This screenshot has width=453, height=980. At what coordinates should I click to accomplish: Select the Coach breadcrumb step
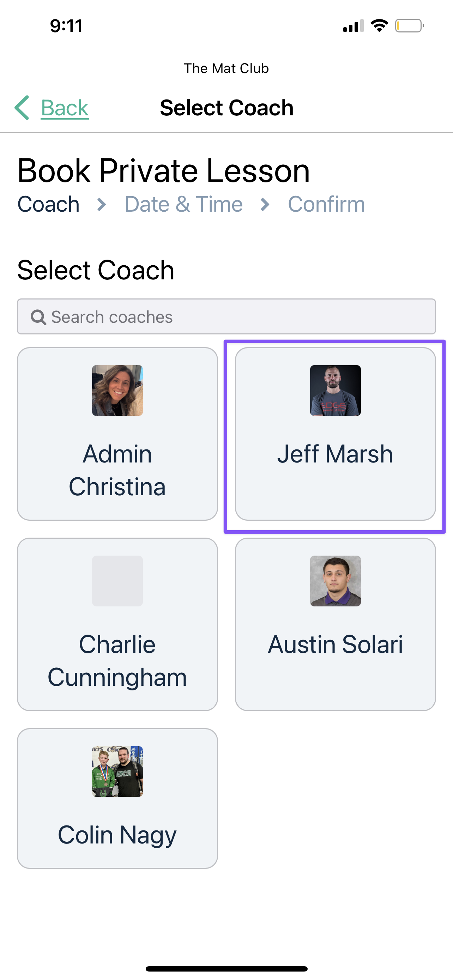point(48,204)
